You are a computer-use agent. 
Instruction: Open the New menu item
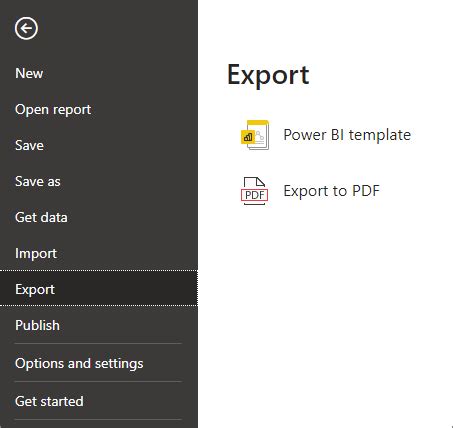[x=29, y=73]
